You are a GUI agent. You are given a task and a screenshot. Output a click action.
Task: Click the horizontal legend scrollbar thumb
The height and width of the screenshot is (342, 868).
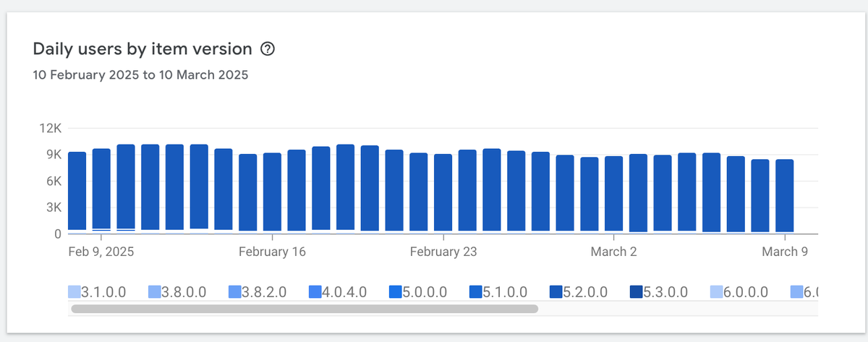tap(305, 309)
